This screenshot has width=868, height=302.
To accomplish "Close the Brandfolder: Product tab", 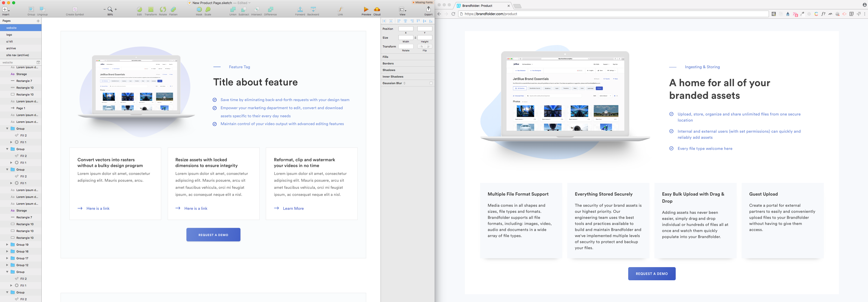I will point(508,6).
